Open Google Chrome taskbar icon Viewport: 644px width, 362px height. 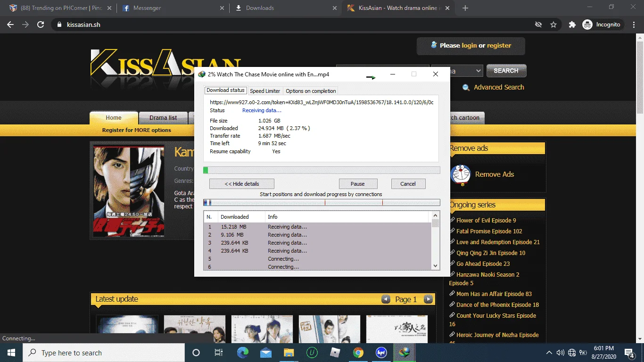(x=358, y=353)
